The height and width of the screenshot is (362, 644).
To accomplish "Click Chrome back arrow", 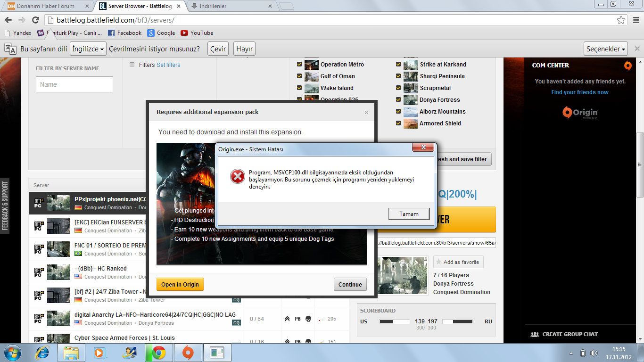I will (x=8, y=20).
